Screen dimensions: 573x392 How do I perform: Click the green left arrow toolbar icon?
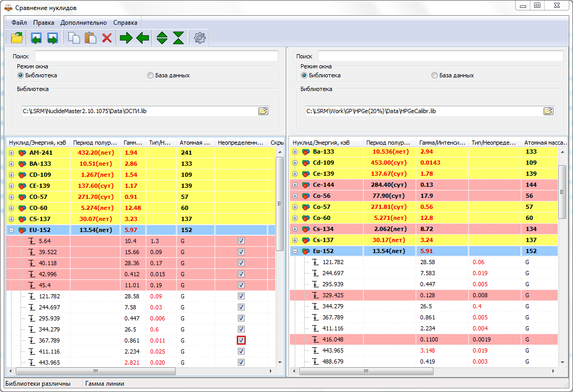[x=143, y=38]
